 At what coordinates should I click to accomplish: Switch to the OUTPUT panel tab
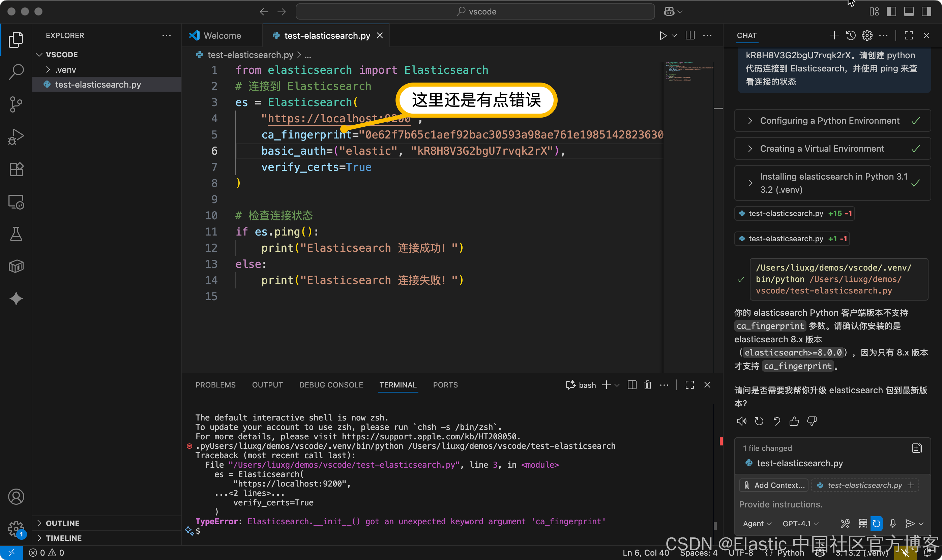click(267, 385)
